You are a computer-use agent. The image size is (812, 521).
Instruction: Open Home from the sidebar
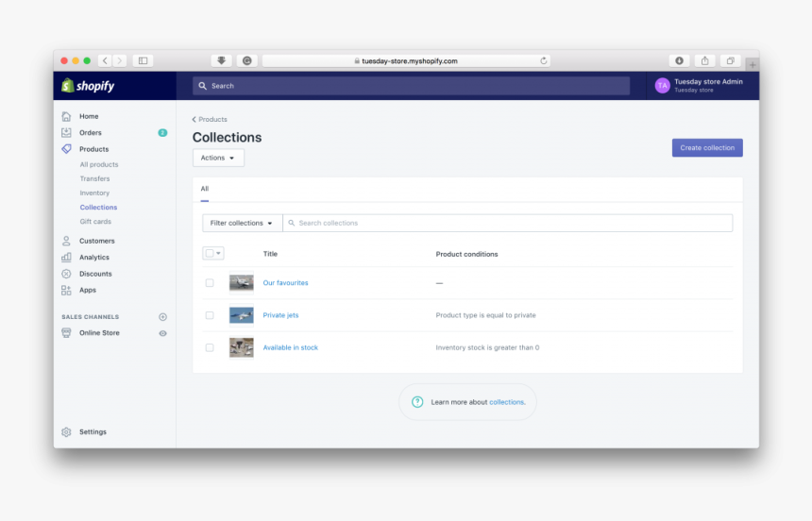point(88,116)
